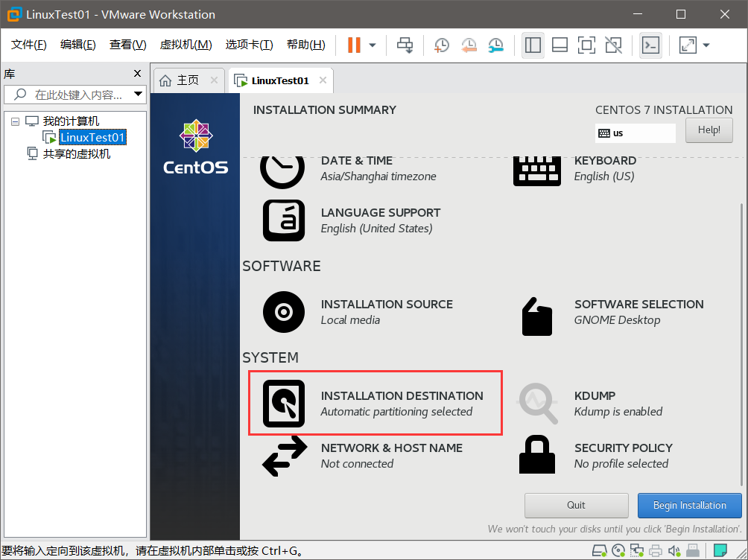Click printer status bar icon
Screen dimensions: 748x560
point(656,551)
